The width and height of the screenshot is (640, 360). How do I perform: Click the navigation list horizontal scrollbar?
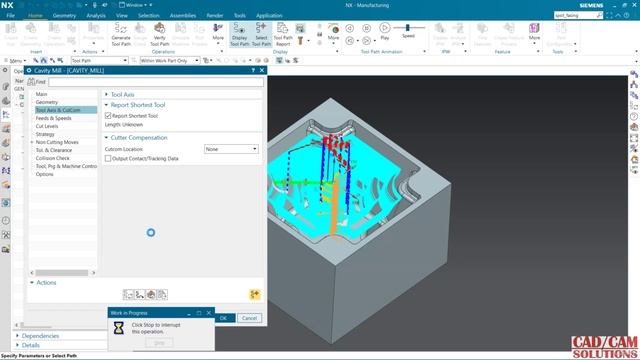coord(62,273)
